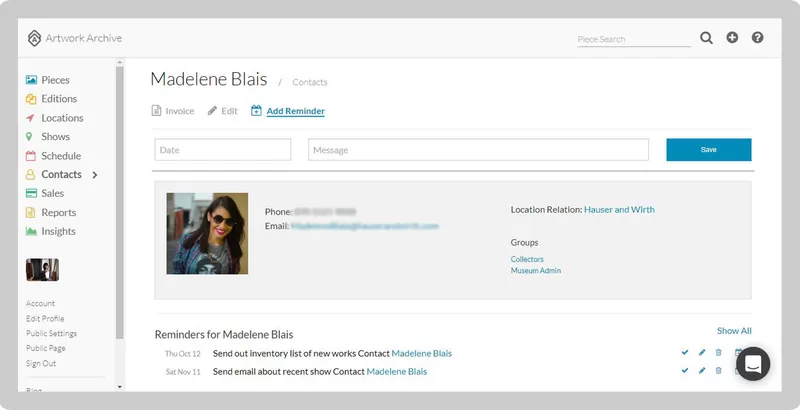Image resolution: width=800 pixels, height=410 pixels.
Task: Expand the Contacts submenu chevron
Action: [95, 175]
